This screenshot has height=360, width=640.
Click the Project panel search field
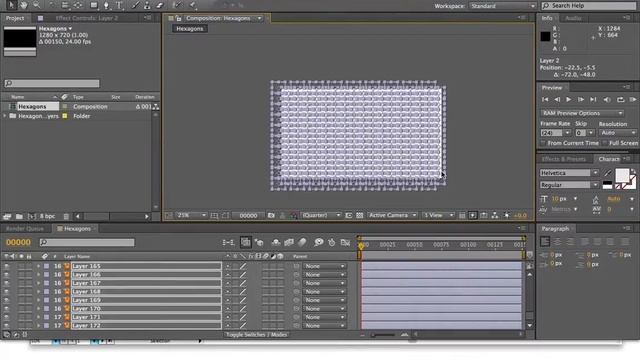pos(52,83)
